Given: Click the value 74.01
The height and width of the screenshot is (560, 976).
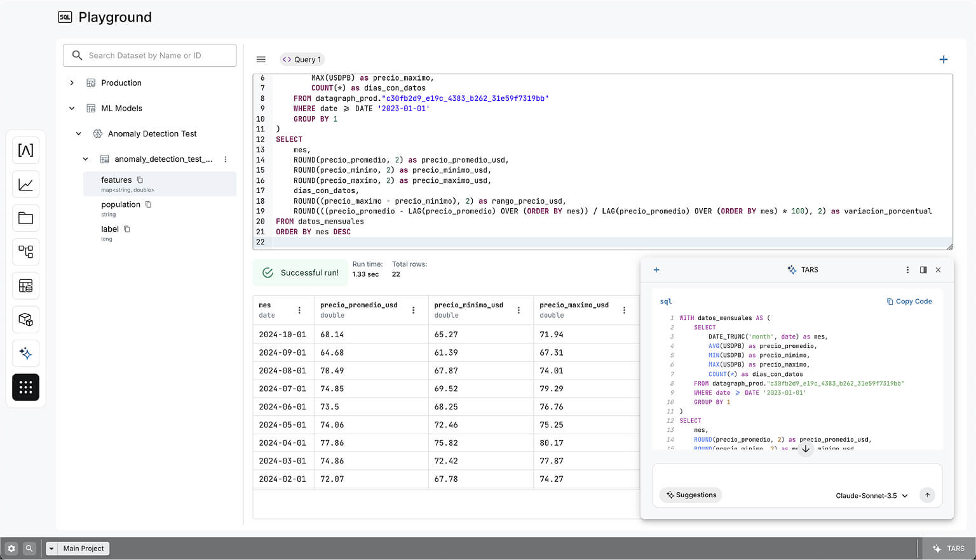Looking at the screenshot, I should 552,371.
